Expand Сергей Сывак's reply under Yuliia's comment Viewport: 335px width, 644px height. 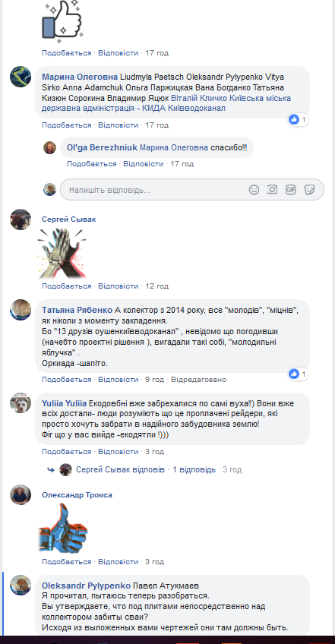tap(121, 469)
